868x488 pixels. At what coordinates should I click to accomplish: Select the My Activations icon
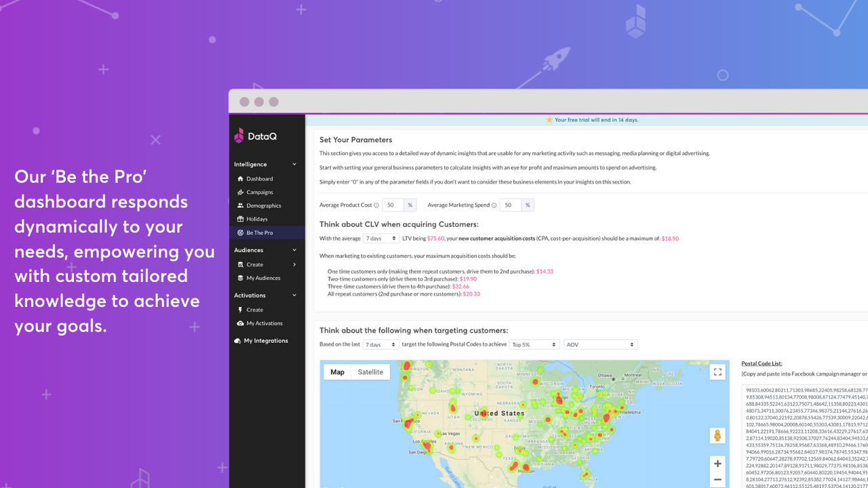240,323
